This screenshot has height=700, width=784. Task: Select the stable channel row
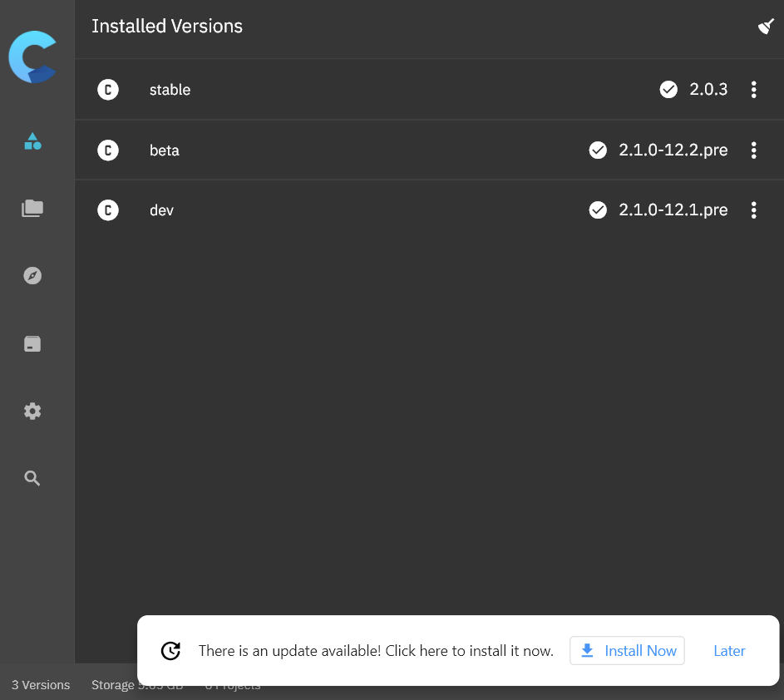click(x=429, y=90)
